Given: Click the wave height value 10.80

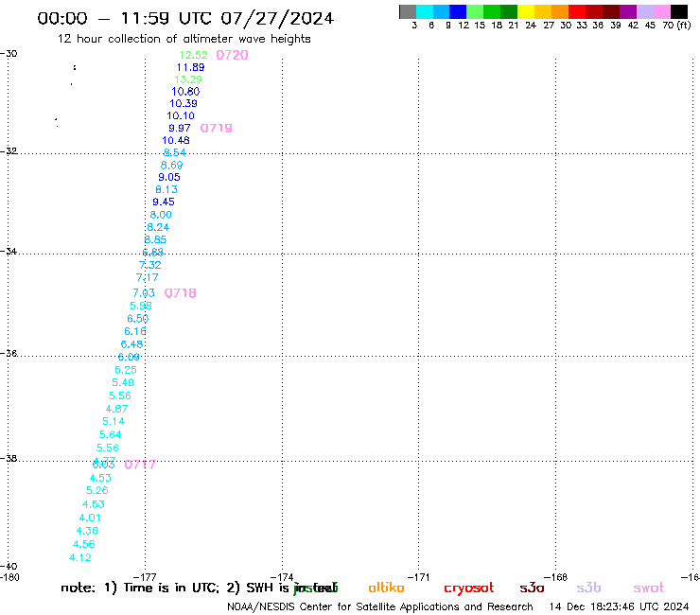Looking at the screenshot, I should click(x=185, y=92).
